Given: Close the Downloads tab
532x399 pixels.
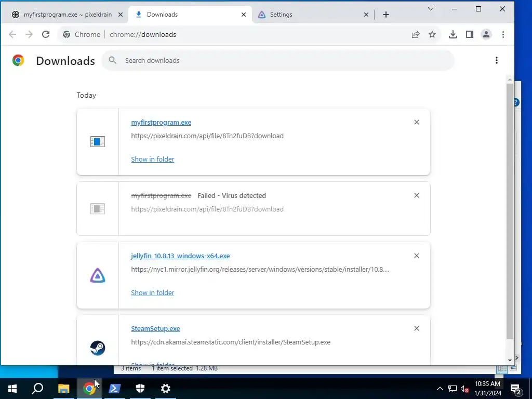Looking at the screenshot, I should (x=244, y=15).
